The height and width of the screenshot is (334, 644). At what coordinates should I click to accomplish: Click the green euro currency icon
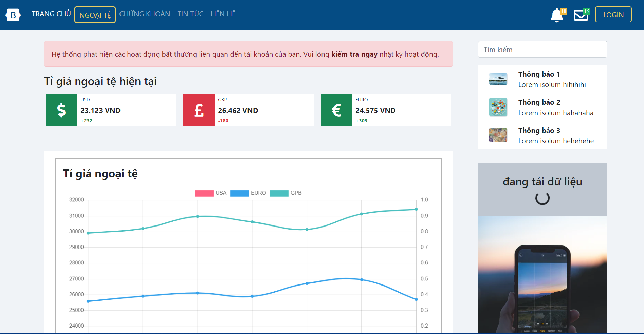coord(336,110)
